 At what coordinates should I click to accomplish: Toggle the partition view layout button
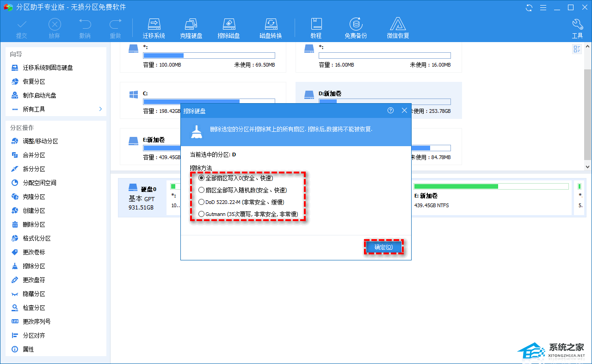click(x=577, y=49)
